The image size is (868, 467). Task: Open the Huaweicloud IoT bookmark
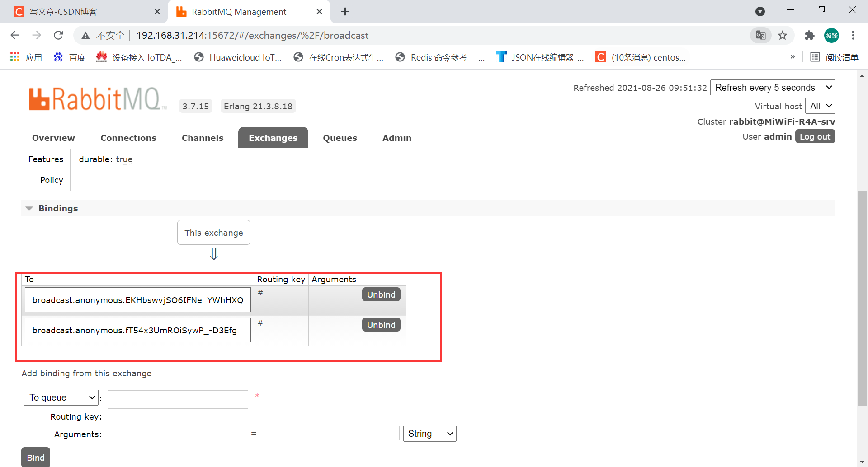coord(237,57)
